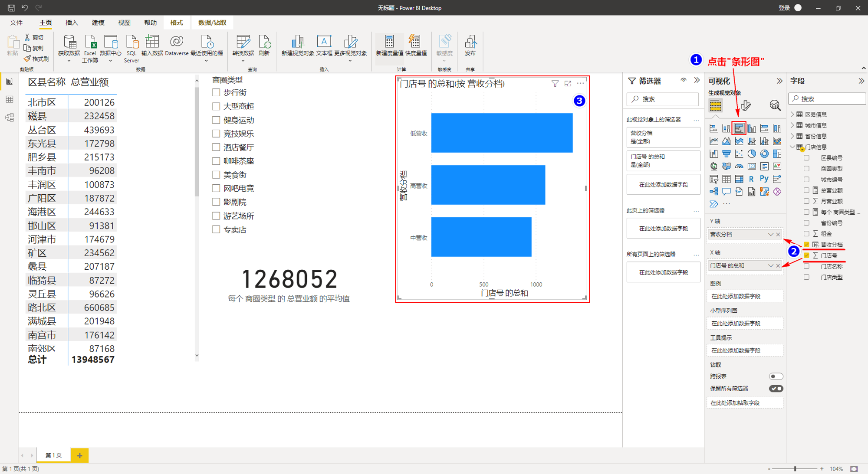
Task: Check the 美食街 slicer checkbox
Action: 216,175
